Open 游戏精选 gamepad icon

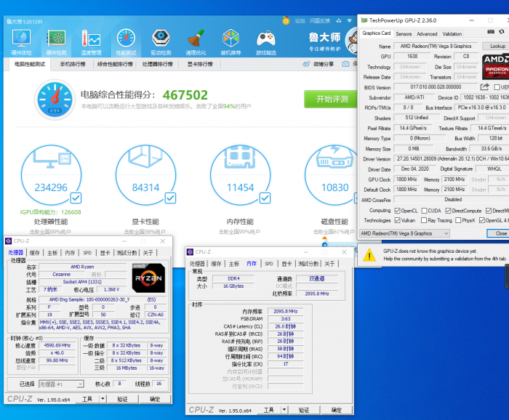tap(266, 41)
